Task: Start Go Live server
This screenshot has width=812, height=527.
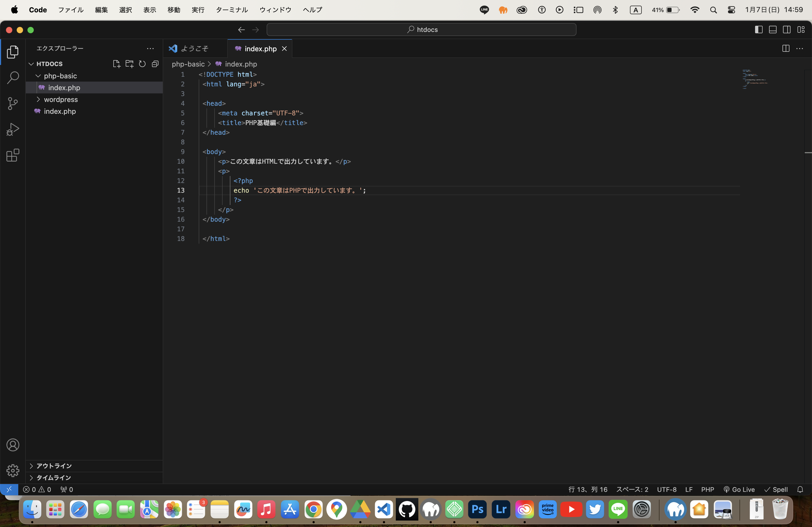Action: click(x=739, y=489)
